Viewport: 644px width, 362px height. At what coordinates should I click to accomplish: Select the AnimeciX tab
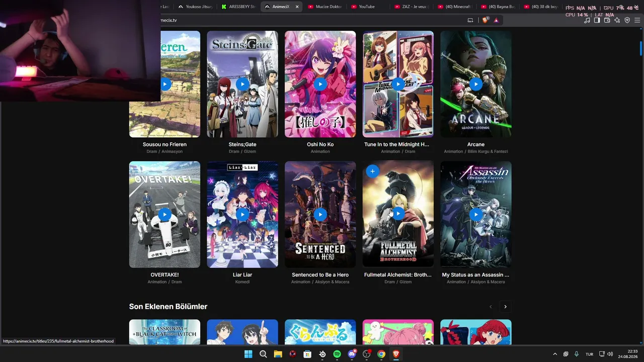point(282,7)
